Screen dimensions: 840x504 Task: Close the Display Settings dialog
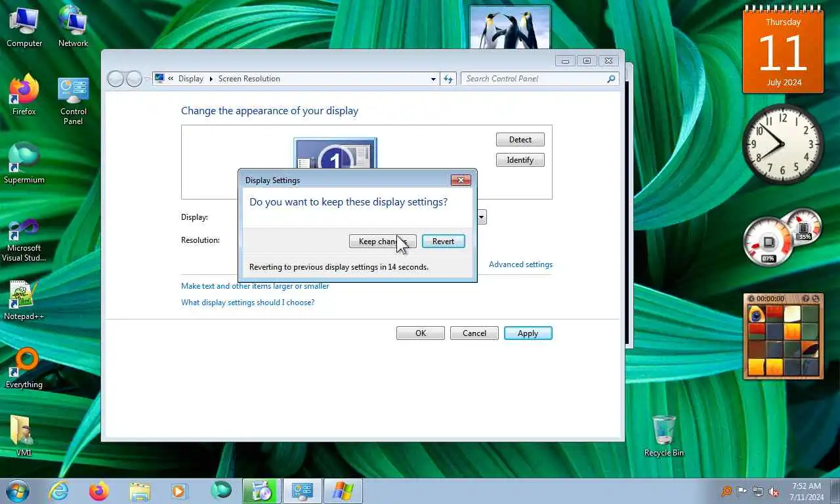(461, 180)
